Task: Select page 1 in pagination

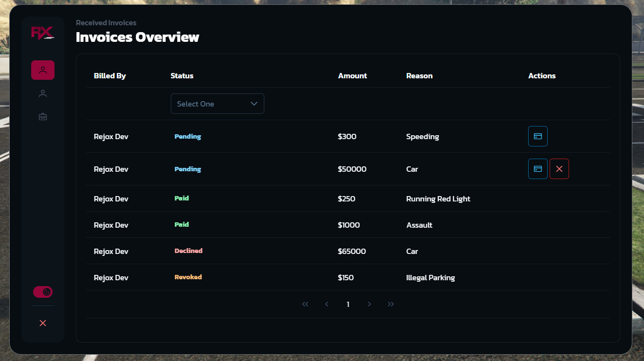Action: (x=348, y=305)
